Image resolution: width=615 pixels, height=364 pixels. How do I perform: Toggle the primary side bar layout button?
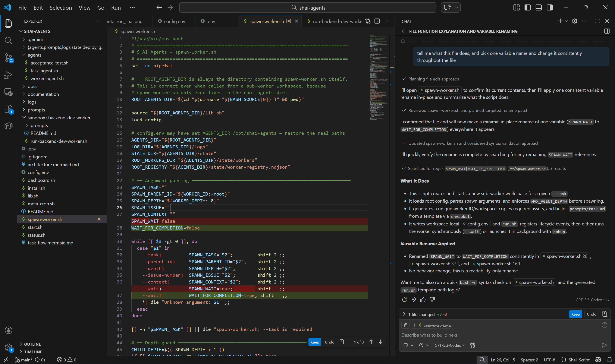(x=528, y=8)
